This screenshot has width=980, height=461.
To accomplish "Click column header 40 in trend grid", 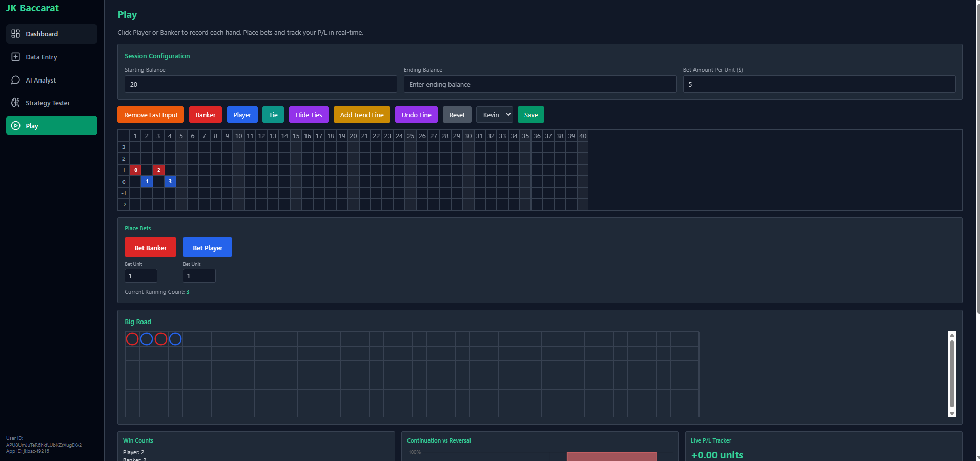I will [583, 136].
